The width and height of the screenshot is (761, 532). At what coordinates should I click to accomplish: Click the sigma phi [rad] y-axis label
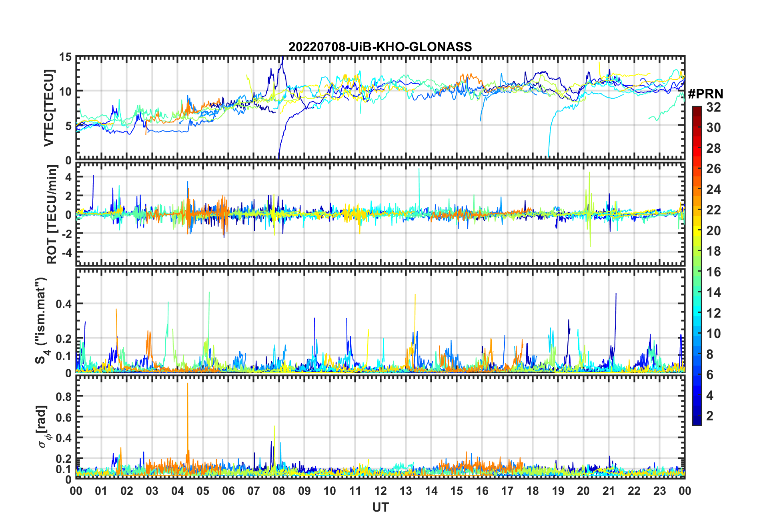pos(43,427)
